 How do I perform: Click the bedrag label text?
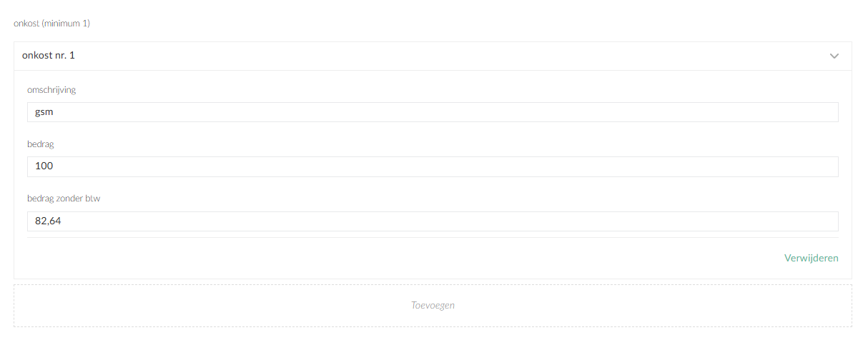pos(41,144)
